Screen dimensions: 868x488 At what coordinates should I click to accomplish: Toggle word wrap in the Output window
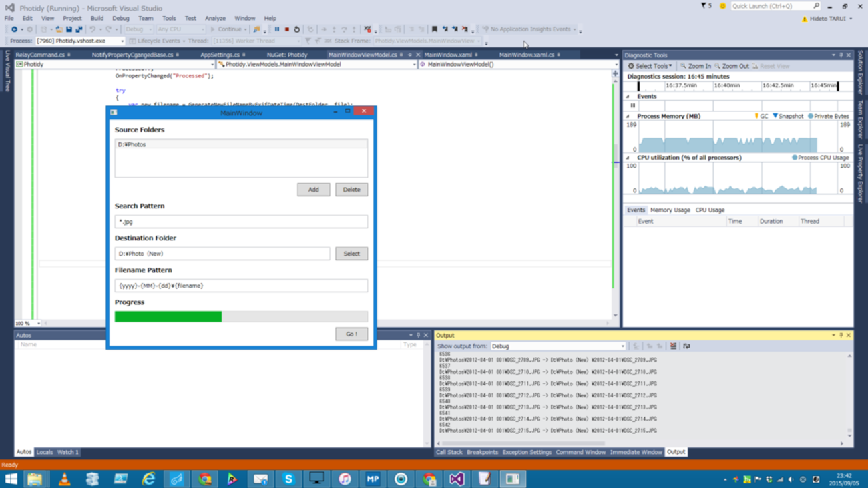686,346
